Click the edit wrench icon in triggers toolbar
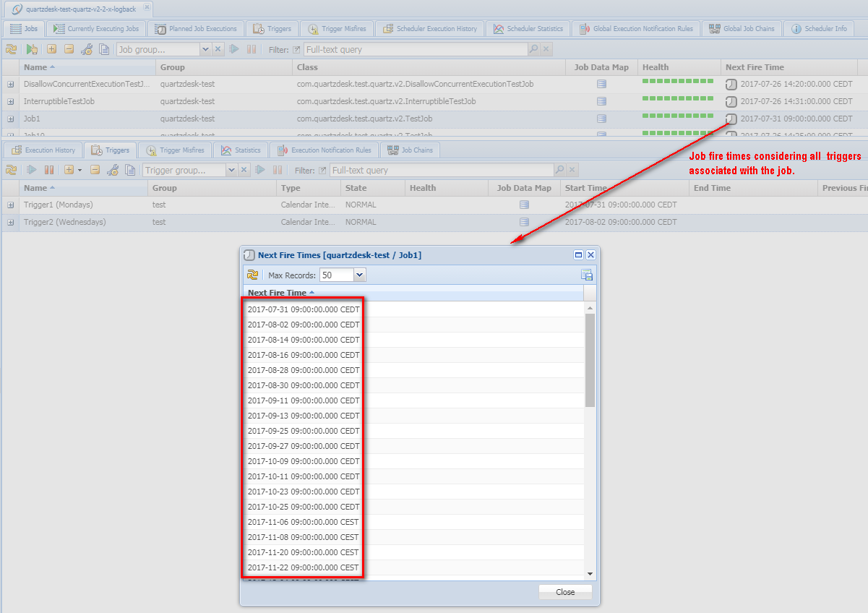 [x=113, y=170]
